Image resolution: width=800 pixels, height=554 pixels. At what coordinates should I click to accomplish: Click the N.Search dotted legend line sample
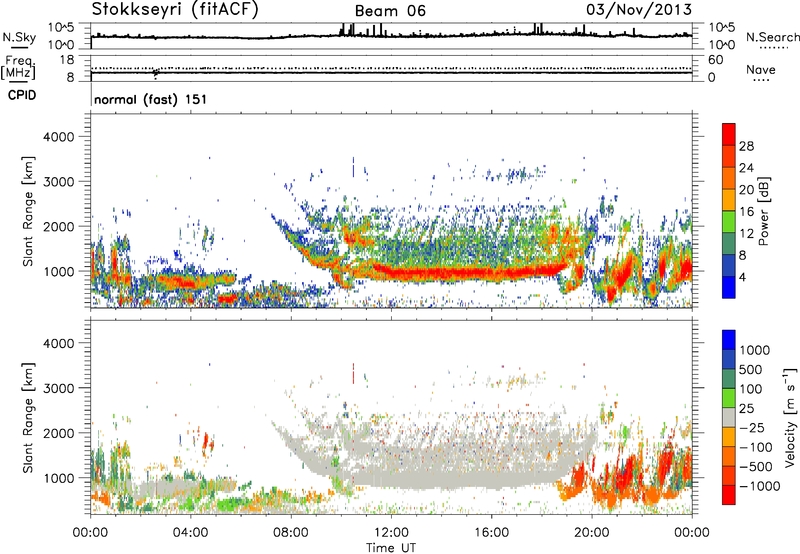point(774,48)
